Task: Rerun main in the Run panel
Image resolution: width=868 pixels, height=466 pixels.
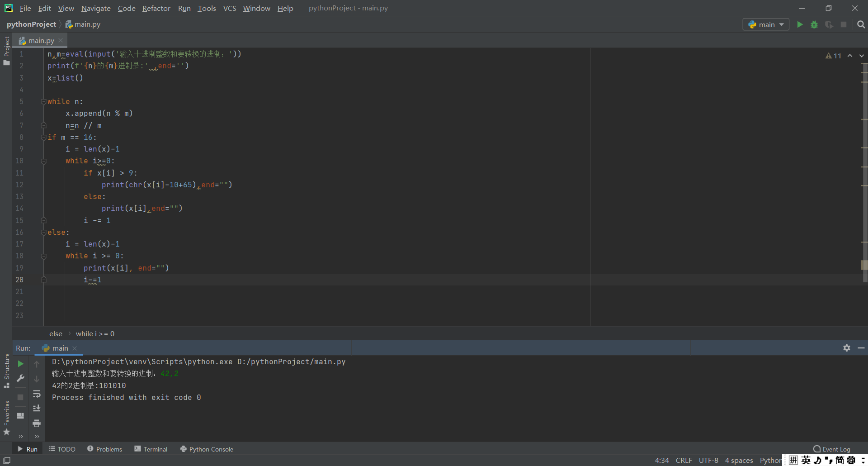Action: pos(20,364)
